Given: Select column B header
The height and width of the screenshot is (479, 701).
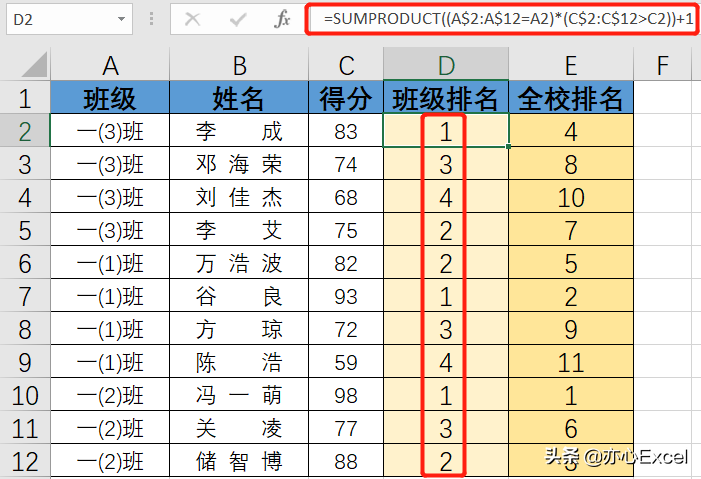Looking at the screenshot, I should pos(239,65).
